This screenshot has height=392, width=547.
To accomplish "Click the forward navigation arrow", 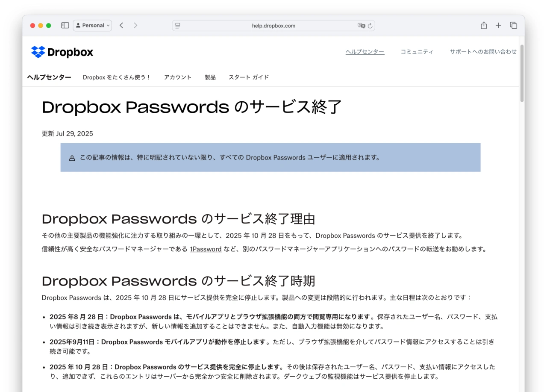I will pos(135,26).
